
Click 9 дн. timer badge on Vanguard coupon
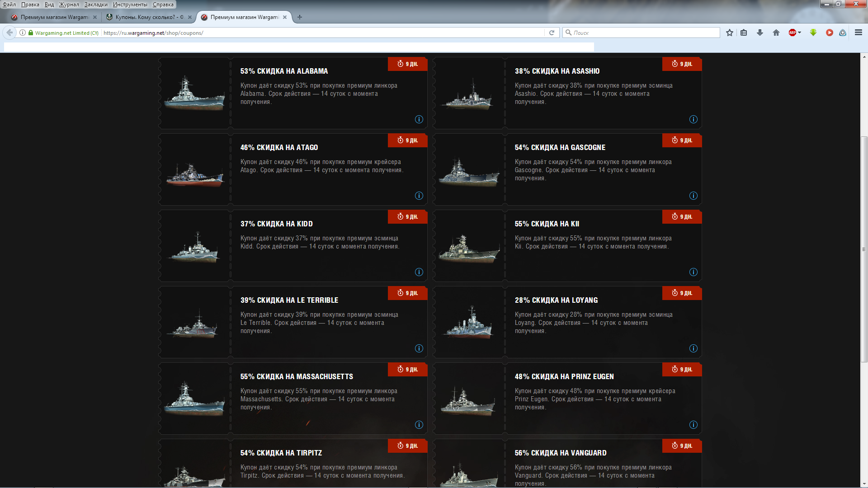[682, 446]
